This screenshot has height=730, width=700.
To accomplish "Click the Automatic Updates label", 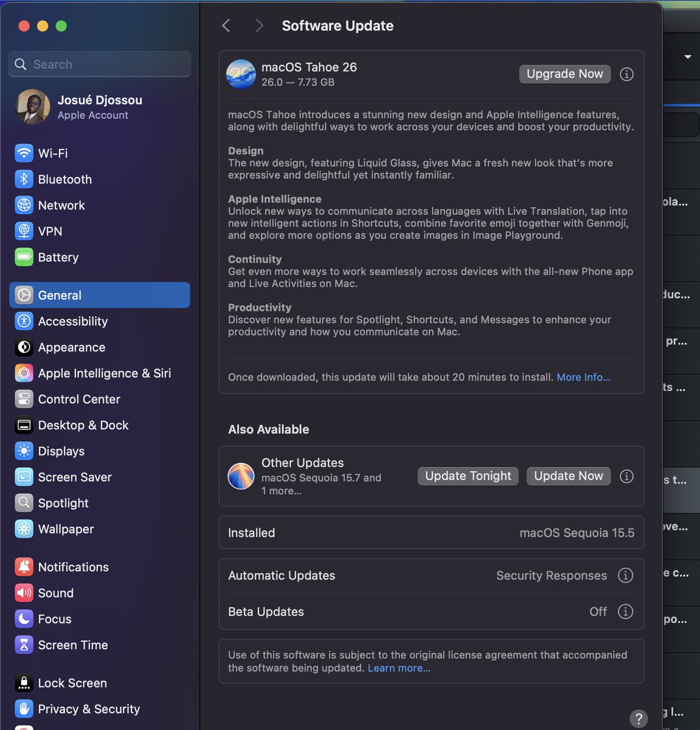I will coord(282,575).
